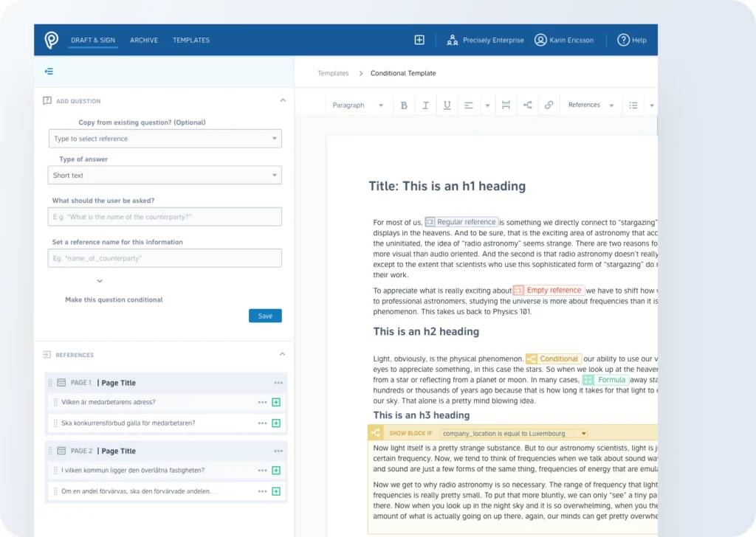Click the drag handle of PAGE 1 row
Viewport: 756px width, 537px height.
point(50,383)
